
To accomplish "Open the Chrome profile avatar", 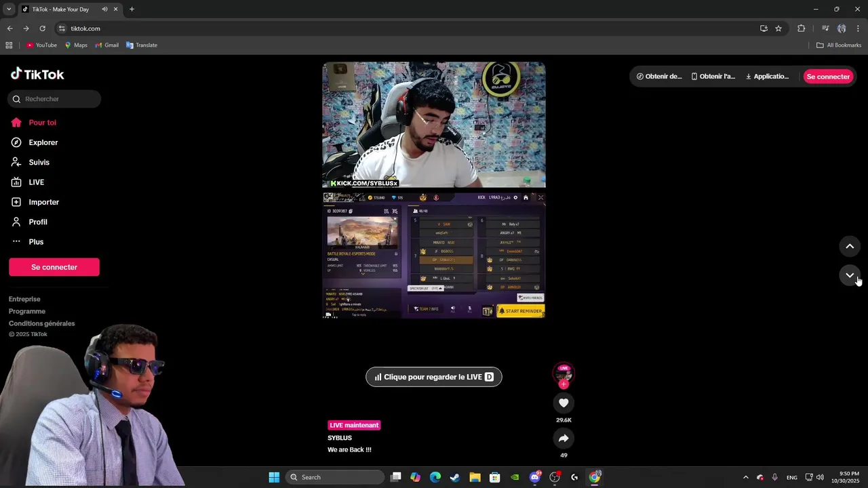I will tap(842, 28).
